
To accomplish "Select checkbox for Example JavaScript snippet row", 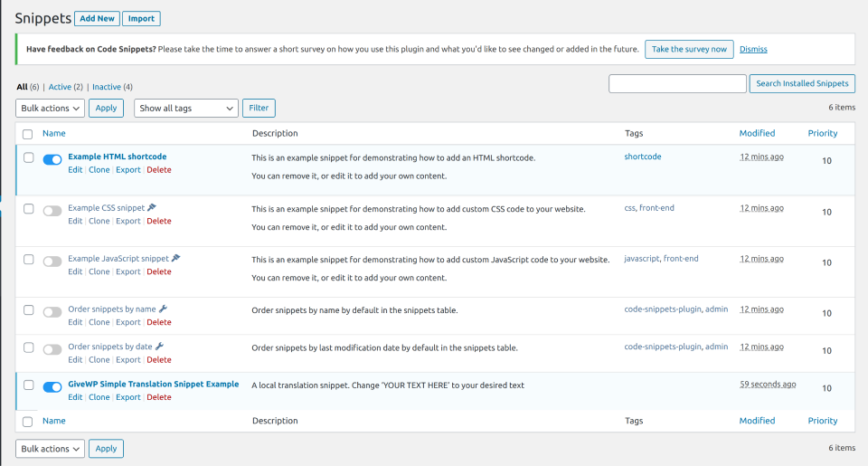I will coord(29,260).
